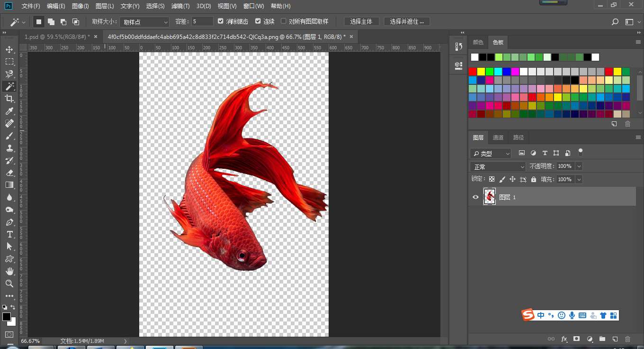Click the 选择主体 button

point(361,21)
